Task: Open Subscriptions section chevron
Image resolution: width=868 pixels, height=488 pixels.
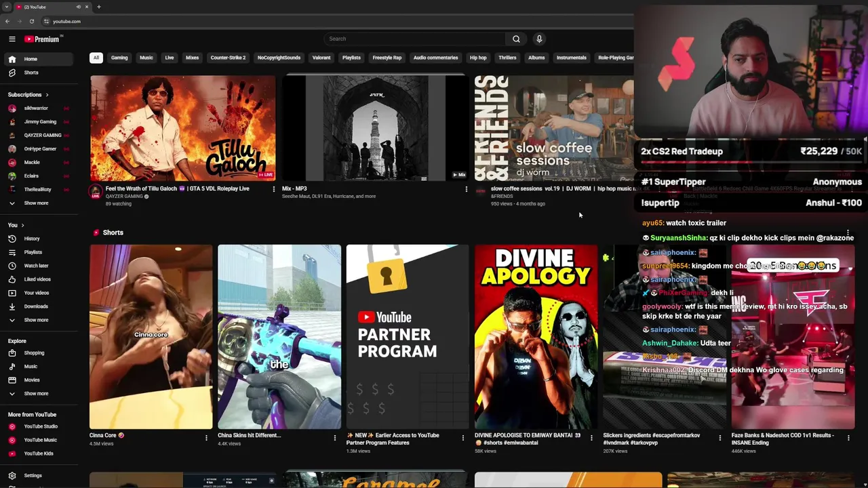Action: (47, 95)
